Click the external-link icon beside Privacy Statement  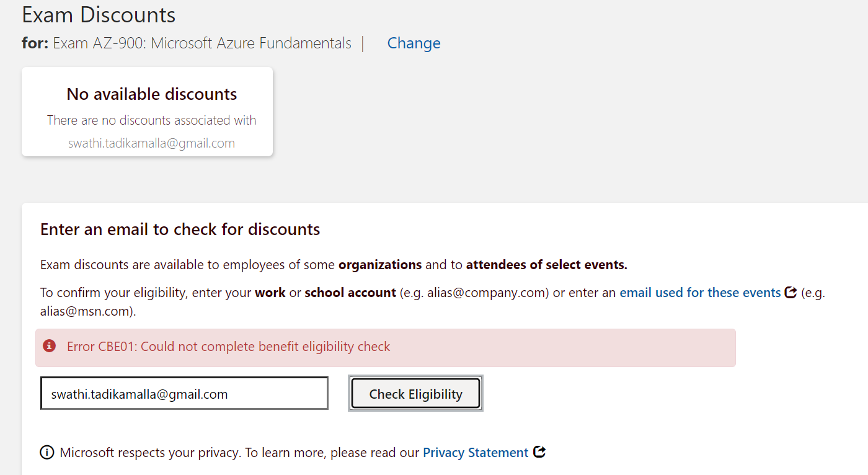click(539, 452)
